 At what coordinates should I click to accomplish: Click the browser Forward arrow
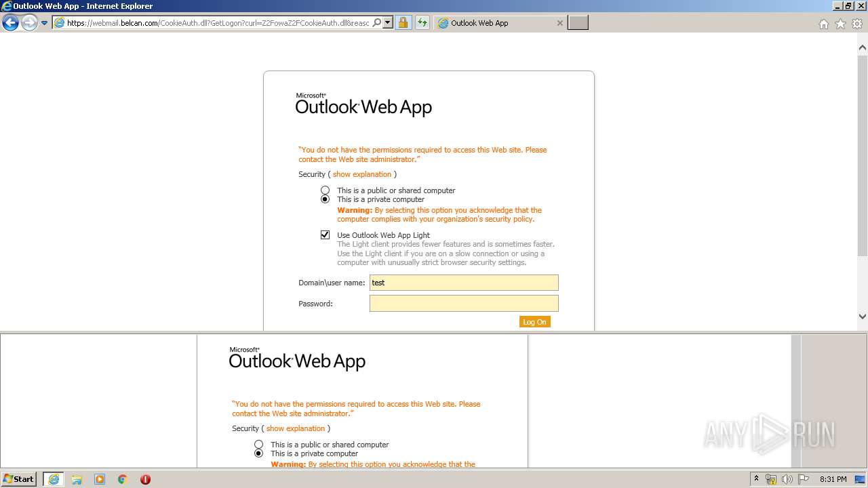point(29,23)
